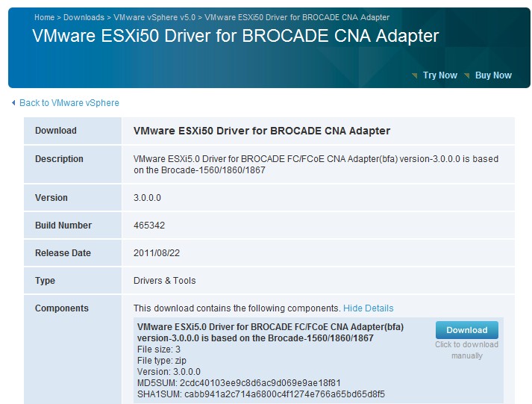
Task: Click the blue Download button
Action: (x=467, y=330)
